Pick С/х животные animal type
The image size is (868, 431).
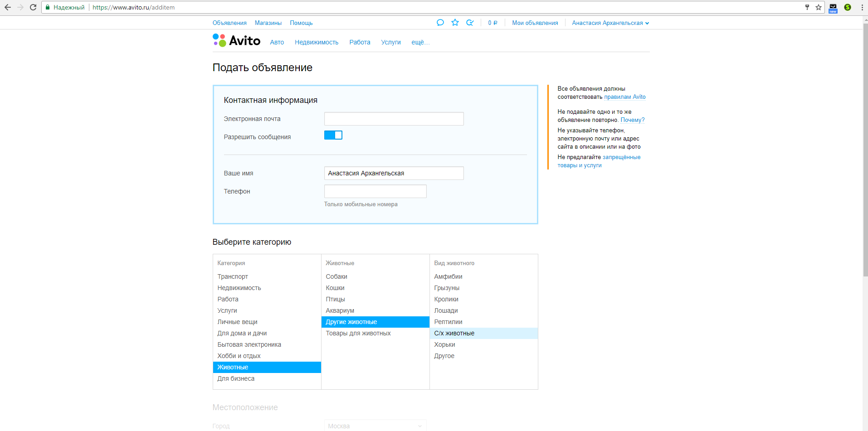[484, 333]
